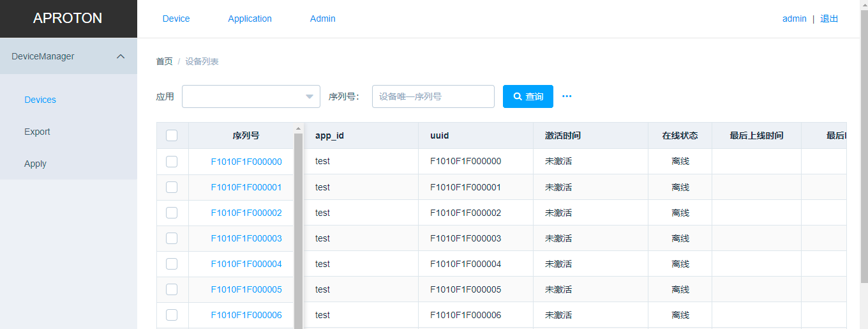The image size is (868, 329).
Task: Open the Device top menu
Action: 176,19
